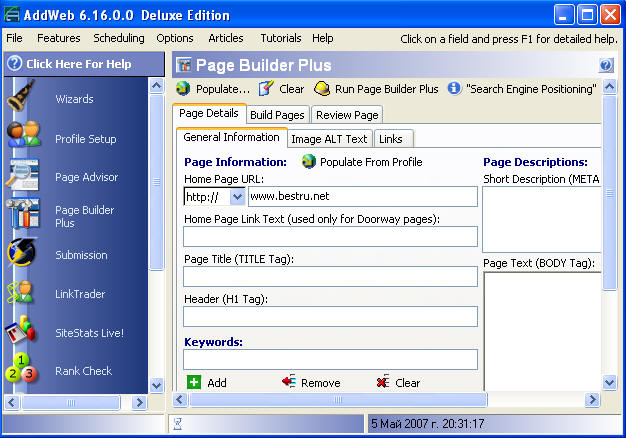Click the Populate... globe icon in toolbar
The image size is (626, 438).
[x=183, y=88]
